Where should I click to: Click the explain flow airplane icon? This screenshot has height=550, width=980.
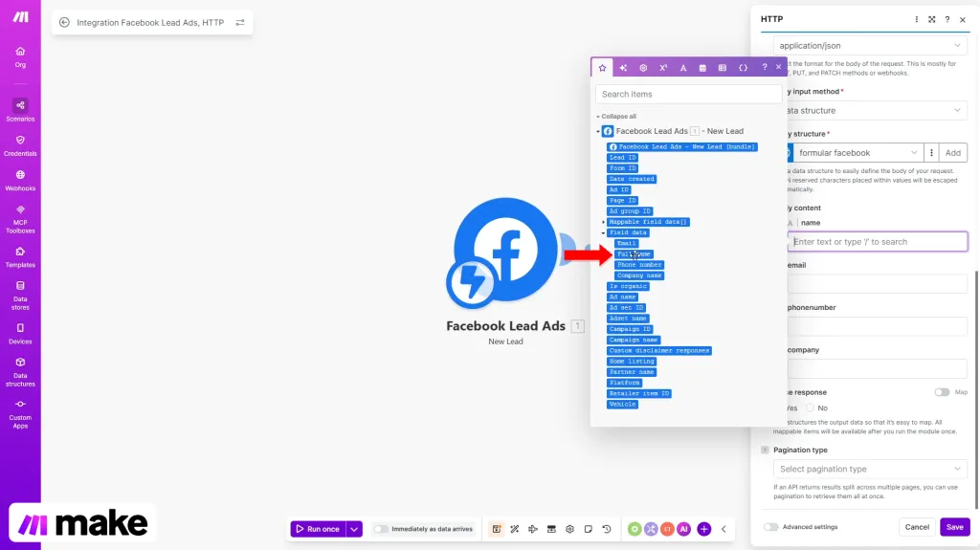tap(533, 529)
